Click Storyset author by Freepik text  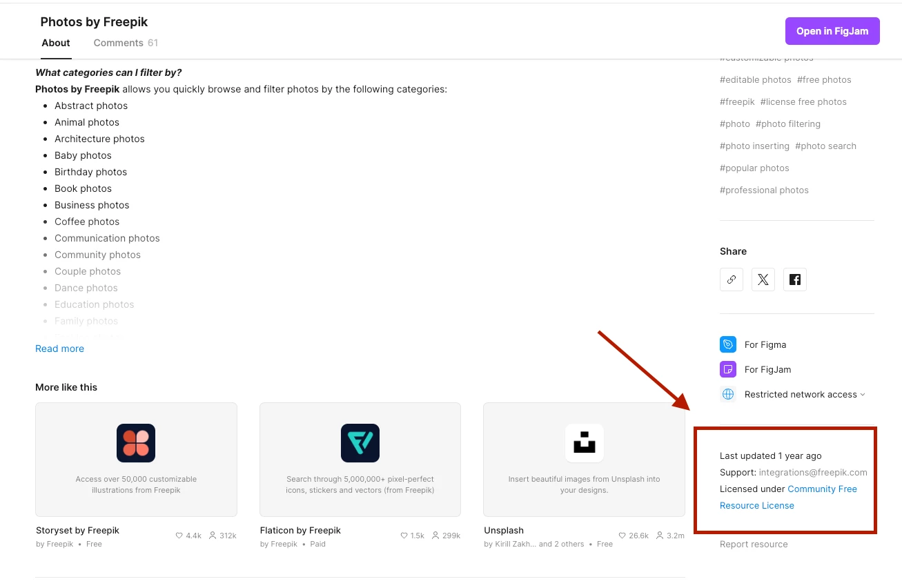coord(55,544)
